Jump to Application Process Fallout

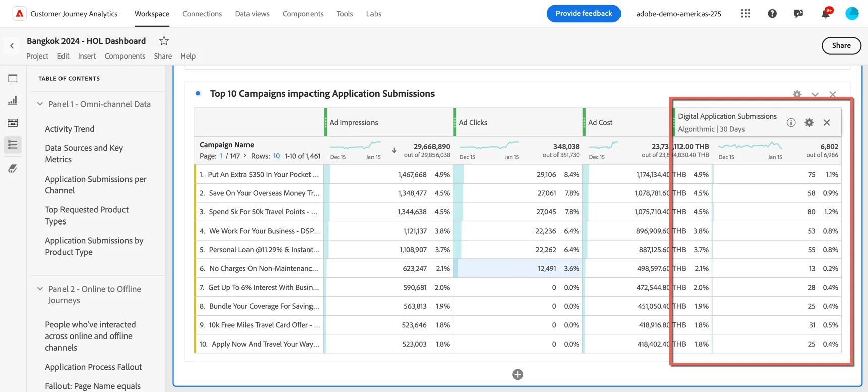93,367
